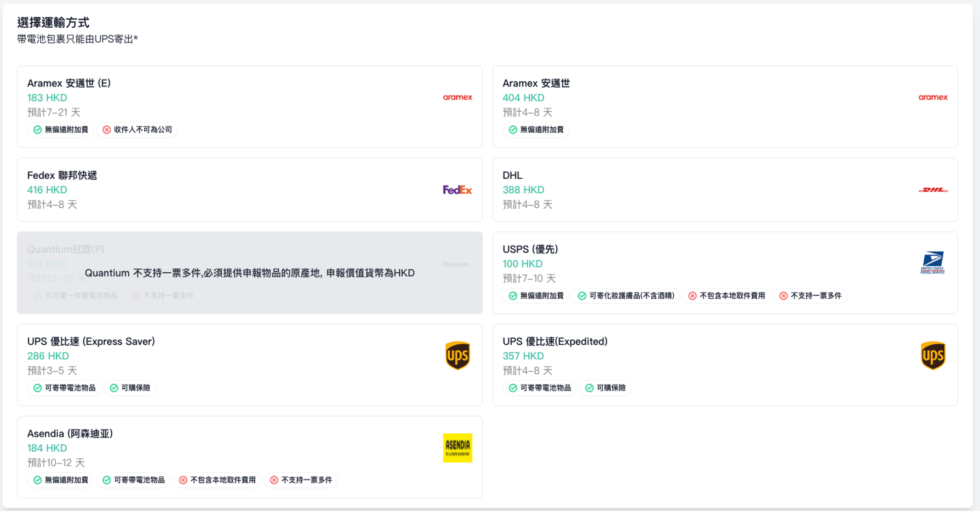Image resolution: width=980 pixels, height=511 pixels.
Task: Click the DHL logo icon
Action: click(932, 190)
